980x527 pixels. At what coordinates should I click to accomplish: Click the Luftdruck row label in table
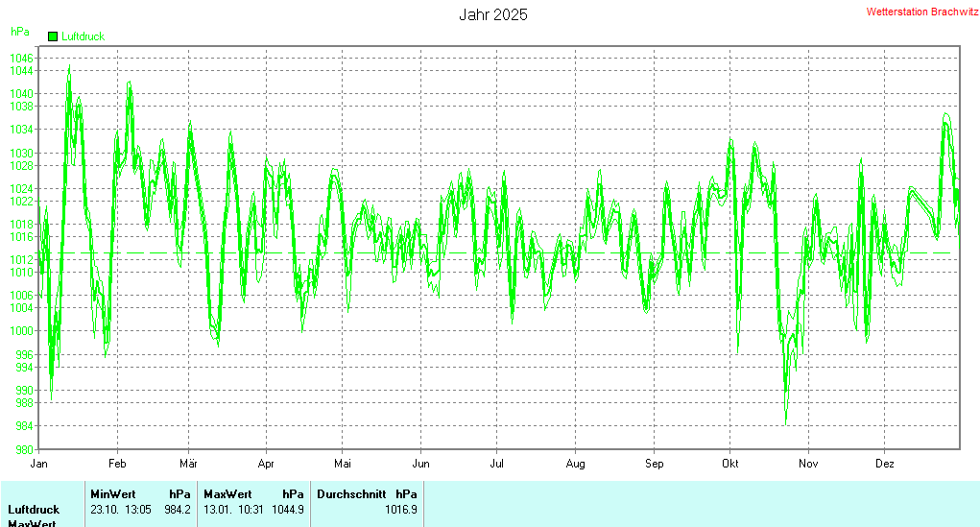(34, 510)
